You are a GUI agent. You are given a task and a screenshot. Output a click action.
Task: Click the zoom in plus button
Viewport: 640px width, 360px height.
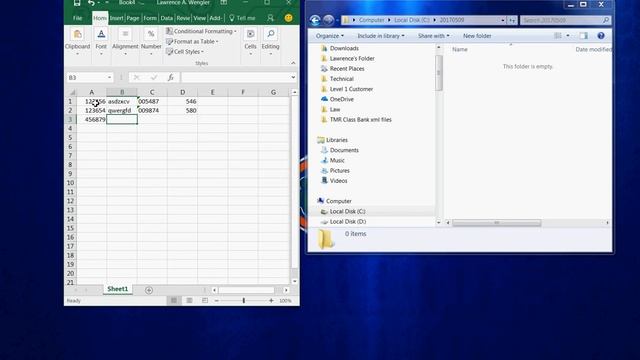click(x=271, y=300)
